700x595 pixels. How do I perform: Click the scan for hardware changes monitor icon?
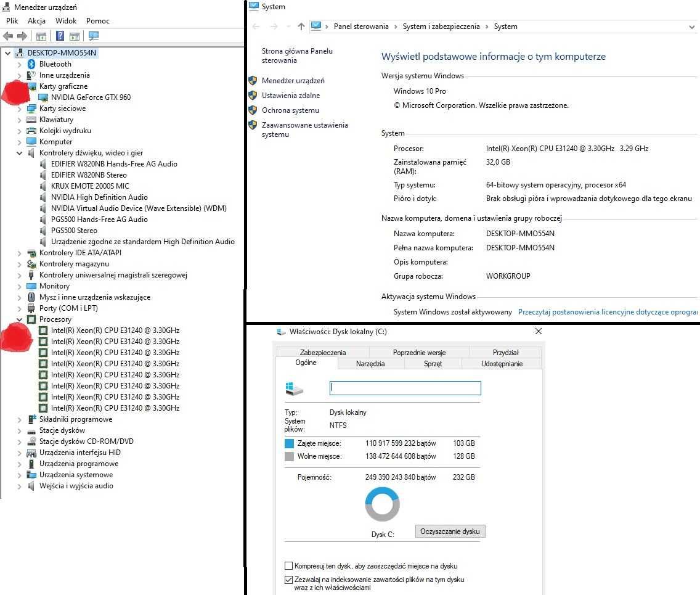93,36
